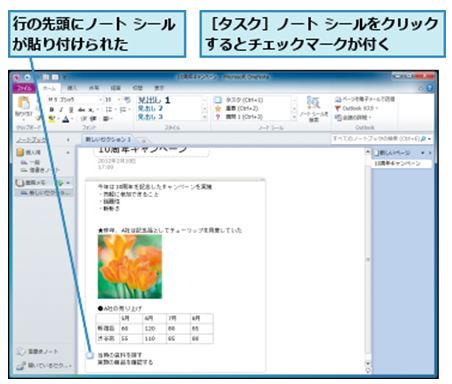
Task: Switch to the 新しいセクション 1 section tab
Action: pyautogui.click(x=108, y=139)
